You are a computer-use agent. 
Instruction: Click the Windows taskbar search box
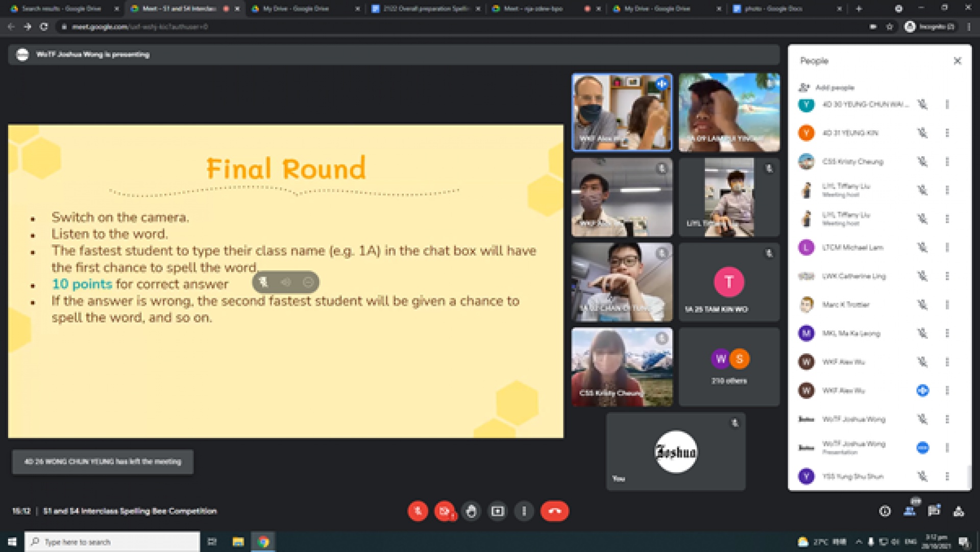(112, 542)
